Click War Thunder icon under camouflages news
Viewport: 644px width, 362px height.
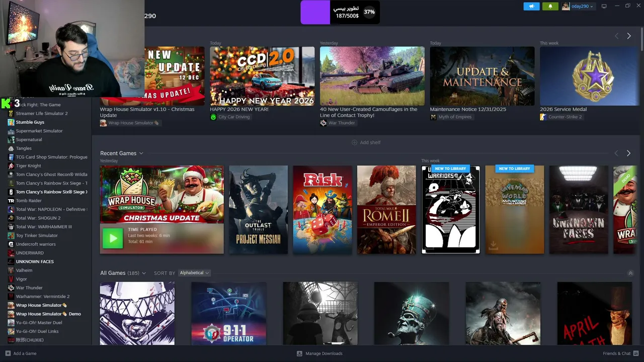323,123
